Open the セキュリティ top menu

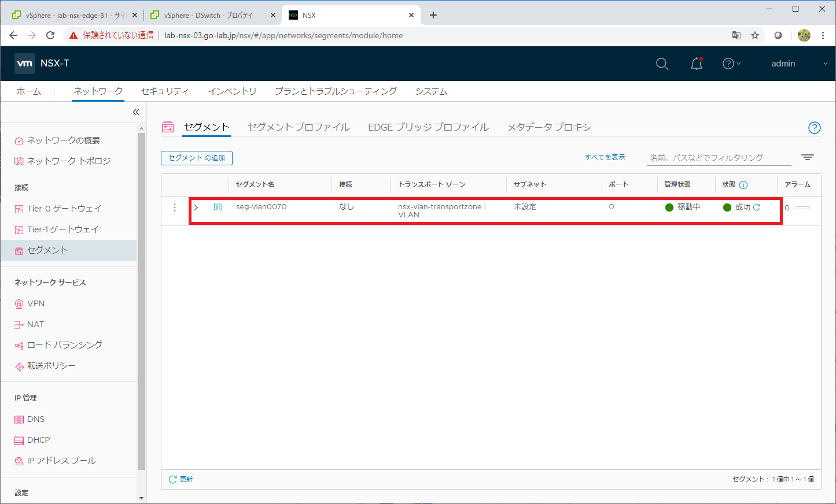[165, 91]
